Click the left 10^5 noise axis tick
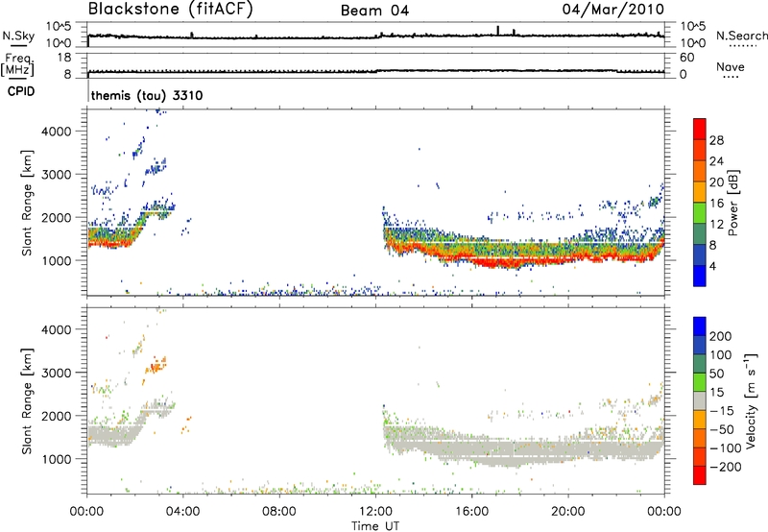This screenshot has height=532, width=768. click(x=60, y=26)
